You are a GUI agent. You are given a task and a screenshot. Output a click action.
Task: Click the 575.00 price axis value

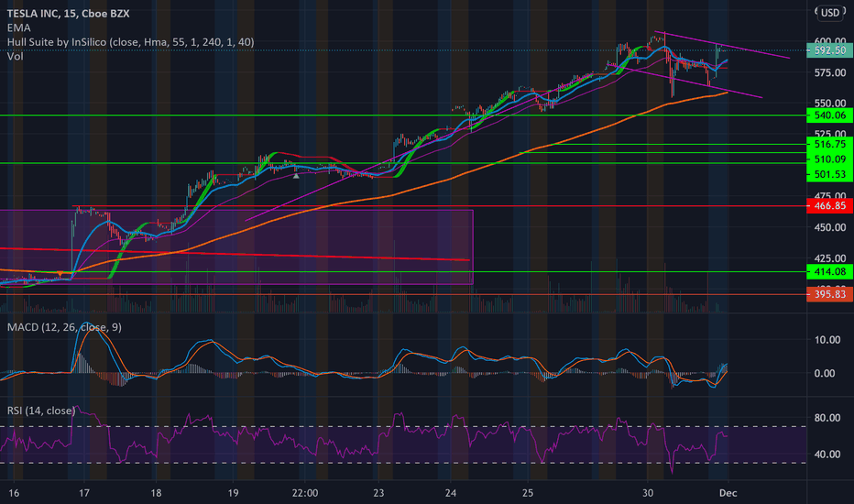coord(830,72)
